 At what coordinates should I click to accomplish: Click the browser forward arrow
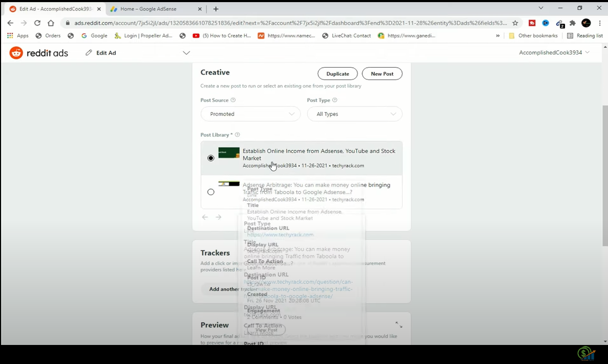pos(24,23)
